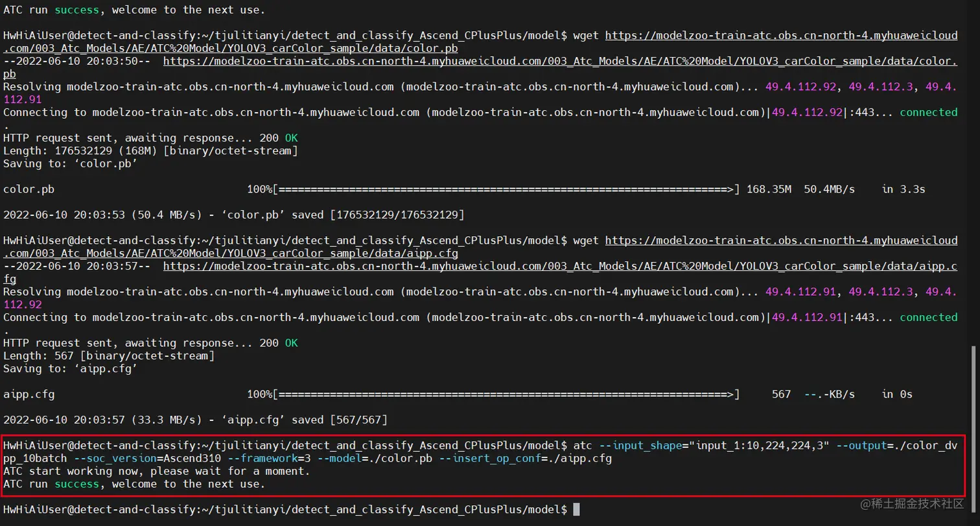Click the '[567/567]' saved byte count
Viewport: 980px width, 526px height.
359,420
